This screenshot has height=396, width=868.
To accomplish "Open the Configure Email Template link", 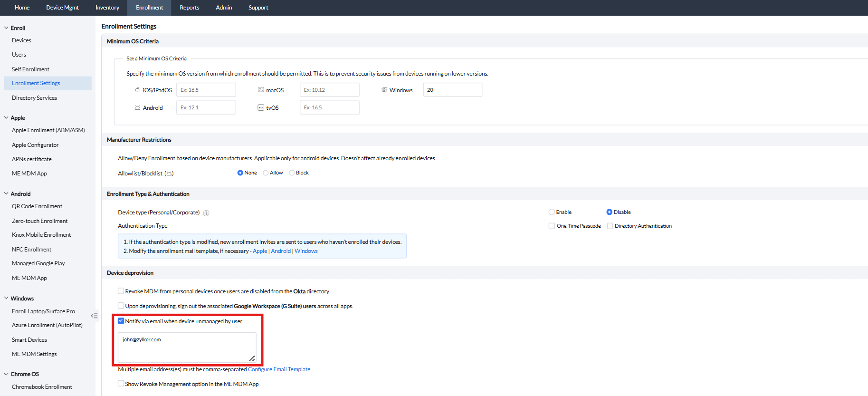I will [279, 369].
